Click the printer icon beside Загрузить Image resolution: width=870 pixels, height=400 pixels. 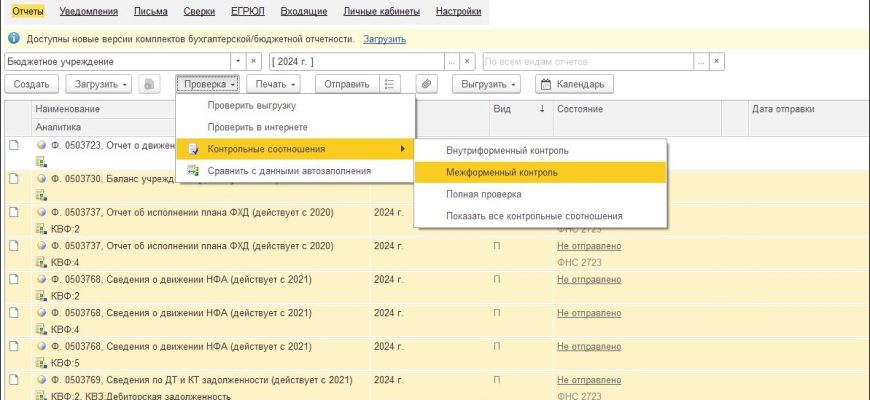151,85
